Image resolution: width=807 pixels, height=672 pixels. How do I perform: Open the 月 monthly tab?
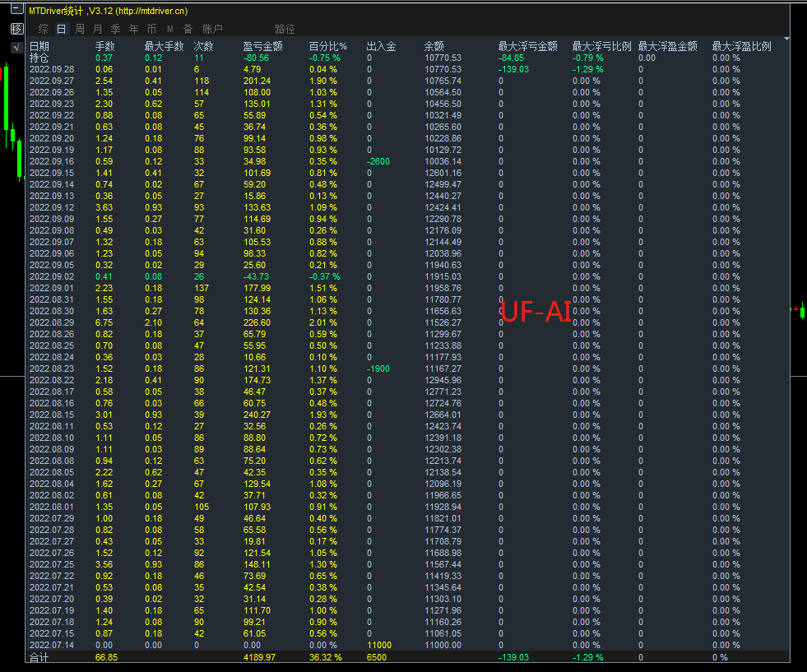pos(97,29)
